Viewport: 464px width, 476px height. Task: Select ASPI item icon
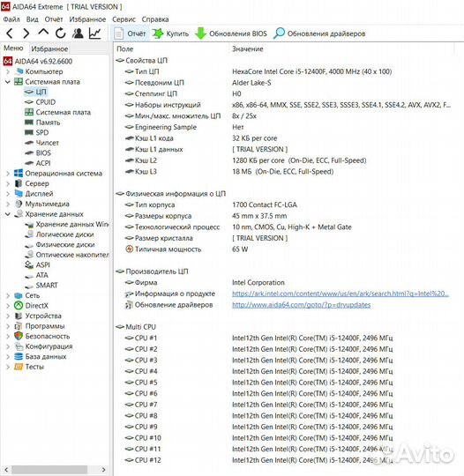click(29, 265)
